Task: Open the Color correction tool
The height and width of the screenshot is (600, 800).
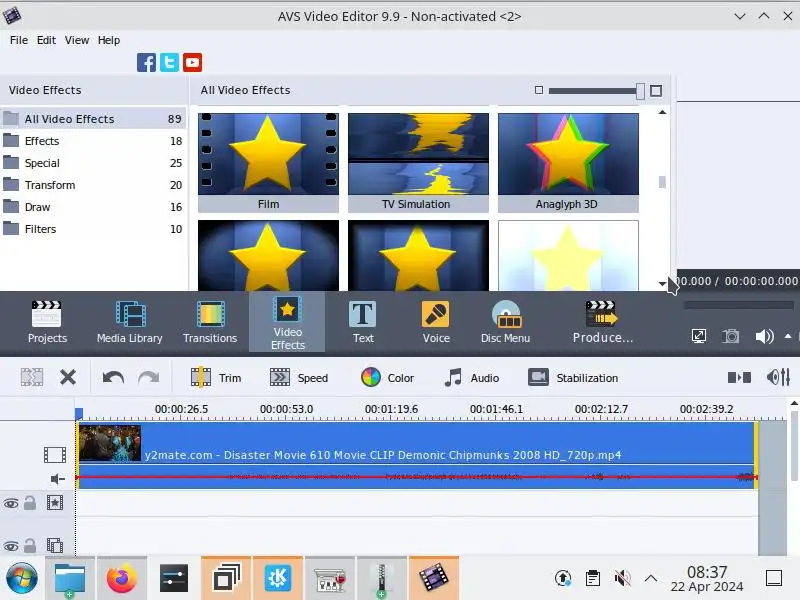Action: click(387, 378)
